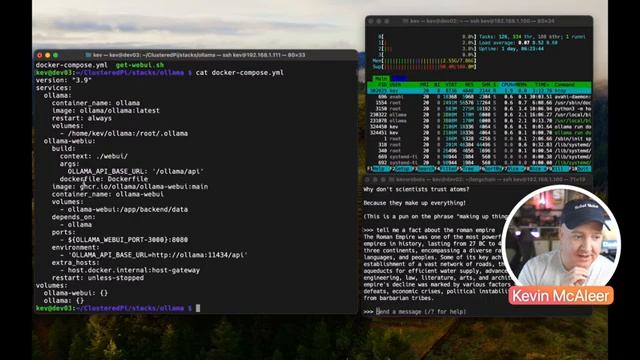
Task: Click 'container_name: ollama-webui' line
Action: 108,194
